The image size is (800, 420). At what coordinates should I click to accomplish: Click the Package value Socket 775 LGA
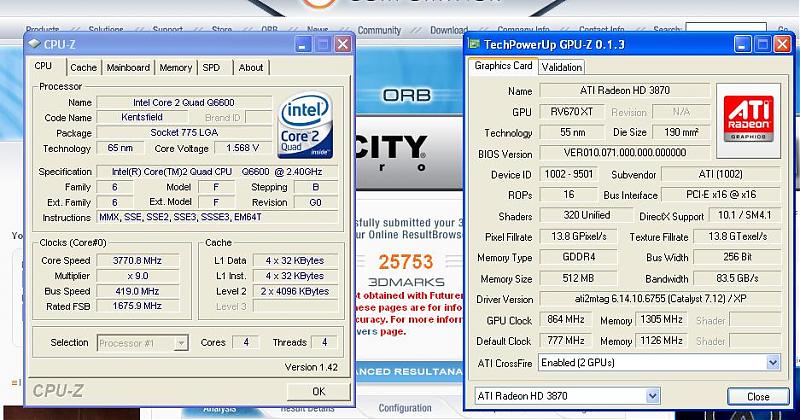point(184,133)
